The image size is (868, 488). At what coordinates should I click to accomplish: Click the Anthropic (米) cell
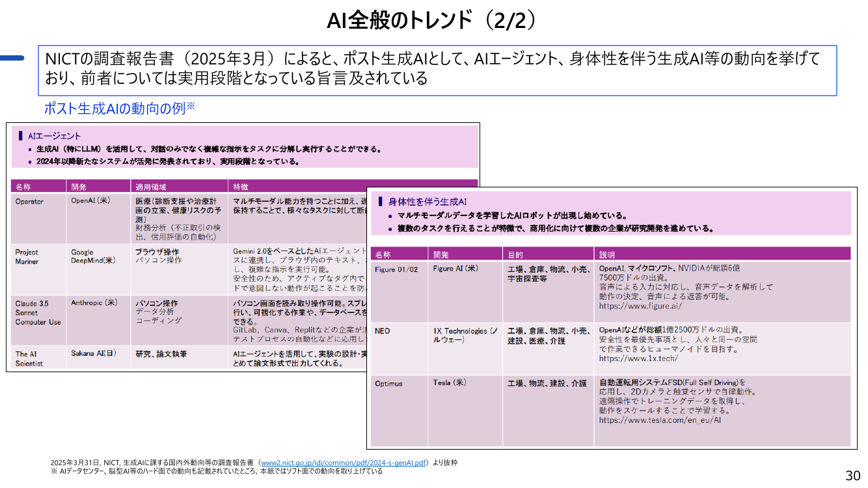pos(99,320)
